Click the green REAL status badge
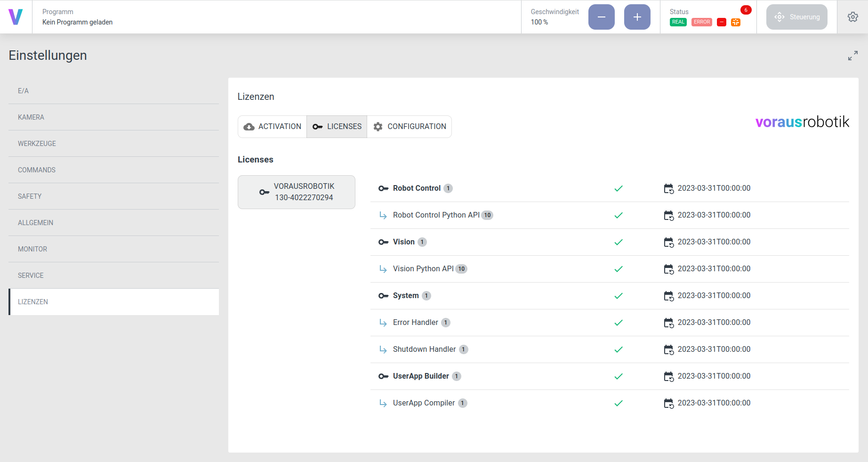The height and width of the screenshot is (462, 868). [678, 22]
